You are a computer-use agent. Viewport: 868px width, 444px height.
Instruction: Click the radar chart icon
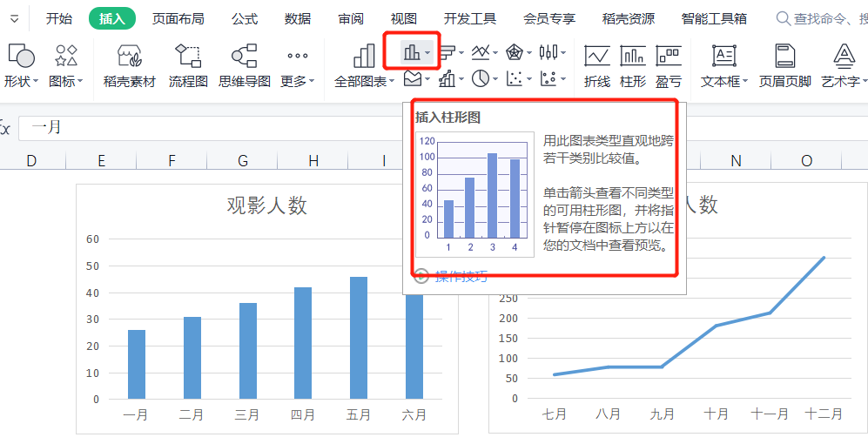click(515, 52)
